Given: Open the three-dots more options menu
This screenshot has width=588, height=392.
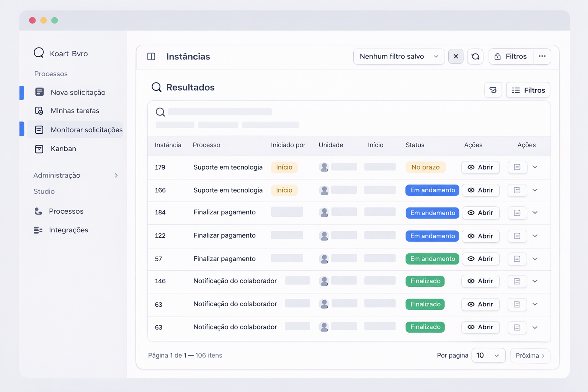Looking at the screenshot, I should (542, 57).
